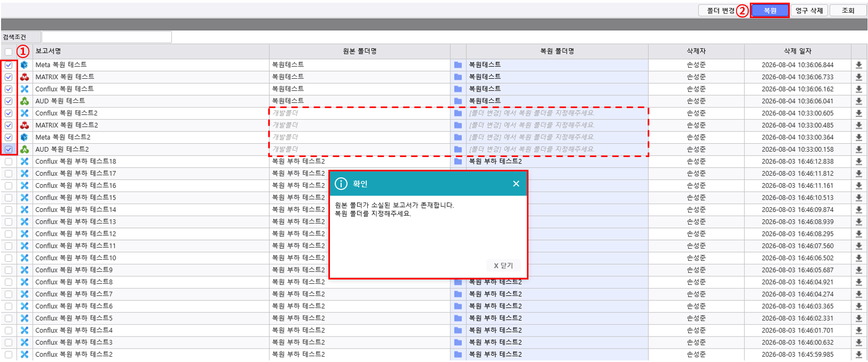Uncheck the Conflux 복원 테스트2 row checkbox
This screenshot has width=868, height=362.
[9, 113]
